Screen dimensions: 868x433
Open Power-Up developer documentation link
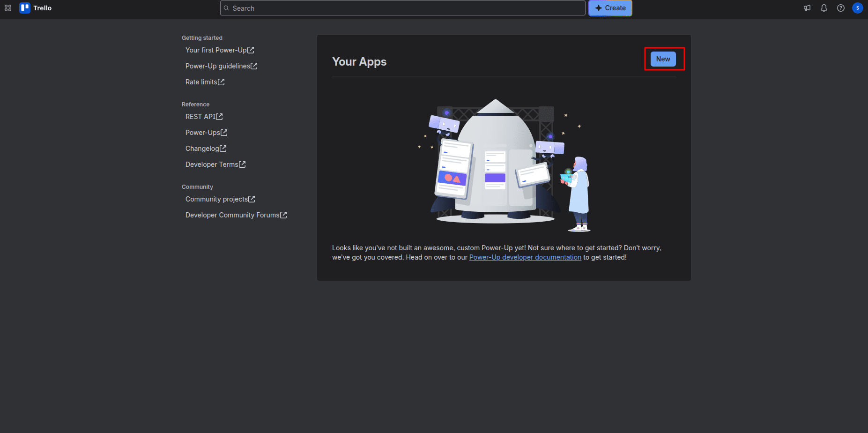click(525, 257)
